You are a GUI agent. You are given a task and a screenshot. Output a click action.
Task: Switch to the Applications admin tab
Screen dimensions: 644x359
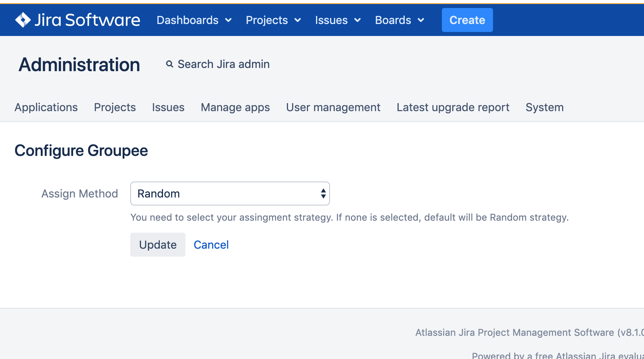[x=46, y=107]
